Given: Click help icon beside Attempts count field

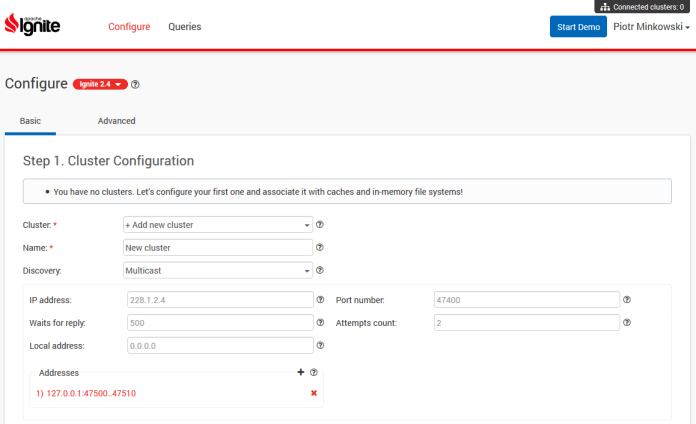Looking at the screenshot, I should point(627,322).
